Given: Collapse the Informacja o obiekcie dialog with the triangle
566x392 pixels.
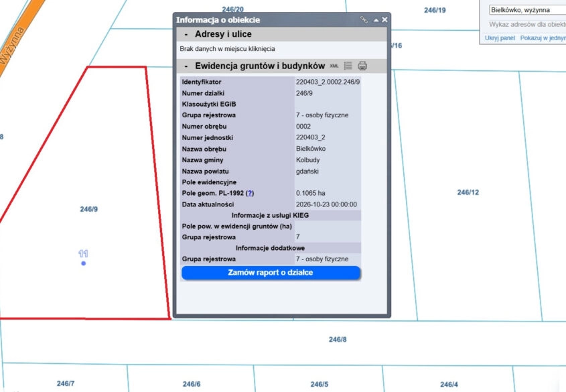Looking at the screenshot, I should (x=376, y=20).
